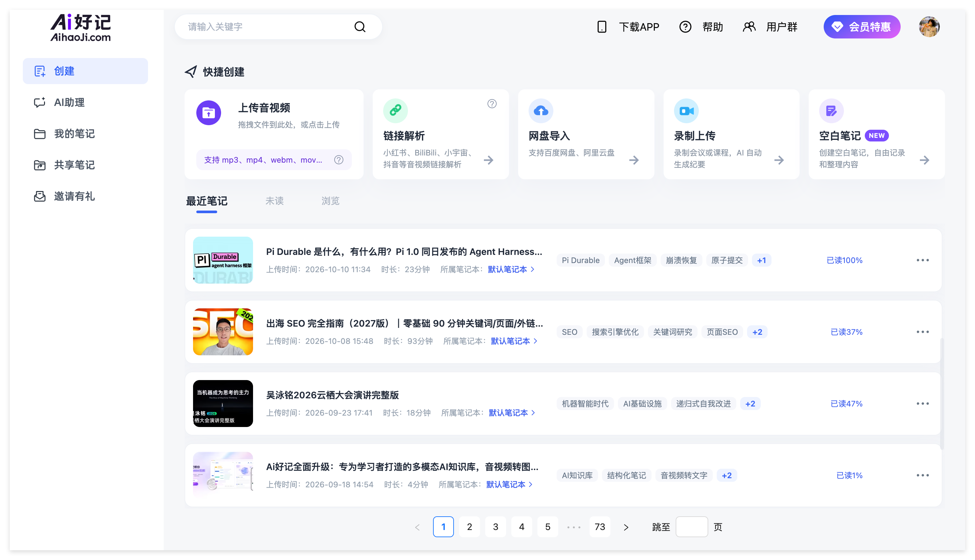
Task: Open the arrow on 链接解析 card
Action: pos(488,160)
